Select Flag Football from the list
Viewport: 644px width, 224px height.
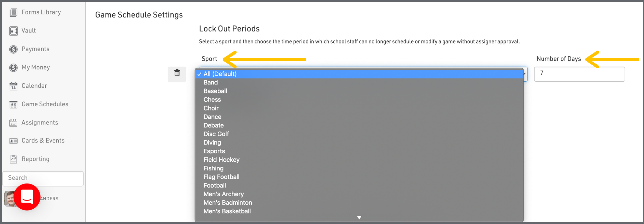221,177
